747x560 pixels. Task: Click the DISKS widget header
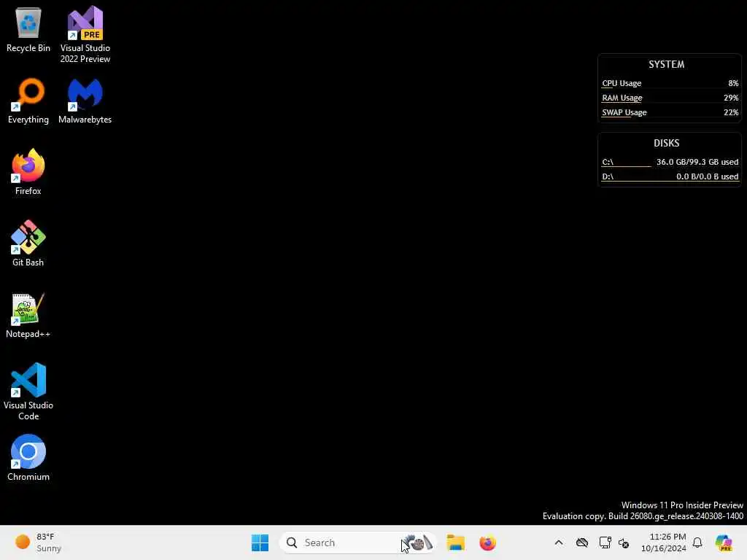tap(666, 143)
